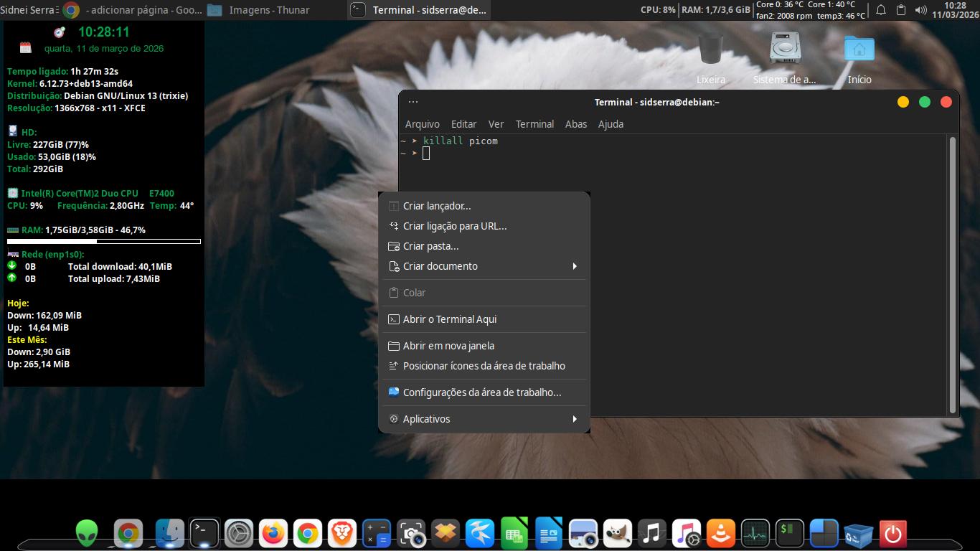Screen dimensions: 980x551
Task: Open VLC media player from dock
Action: [720, 534]
